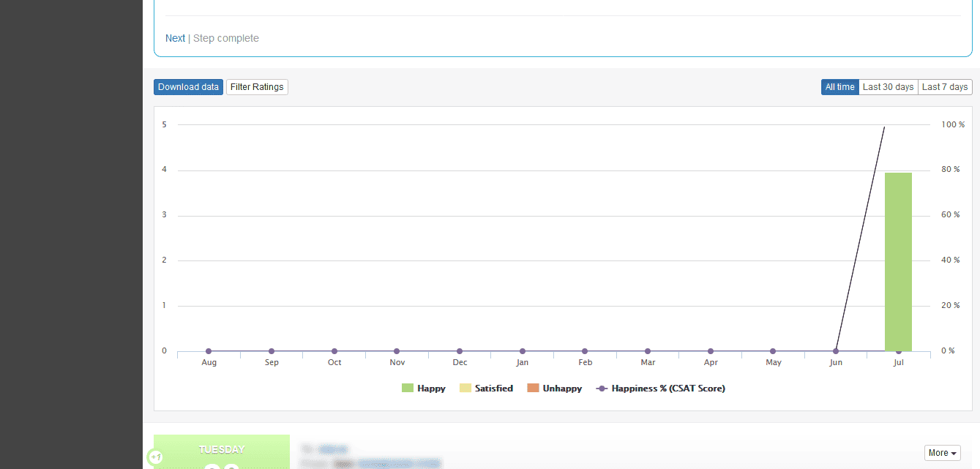980x469 pixels.
Task: Hide the Happiness % (CSAT Score) line
Action: pos(661,389)
